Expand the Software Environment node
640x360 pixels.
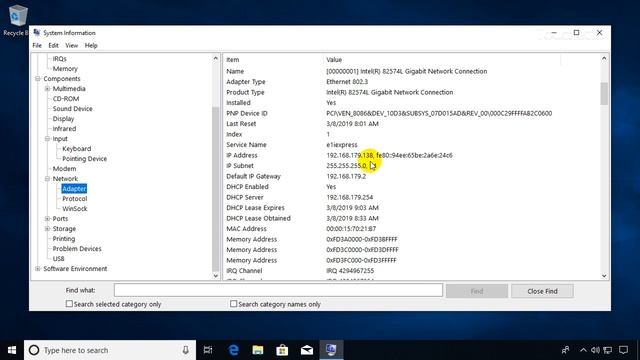(38, 269)
